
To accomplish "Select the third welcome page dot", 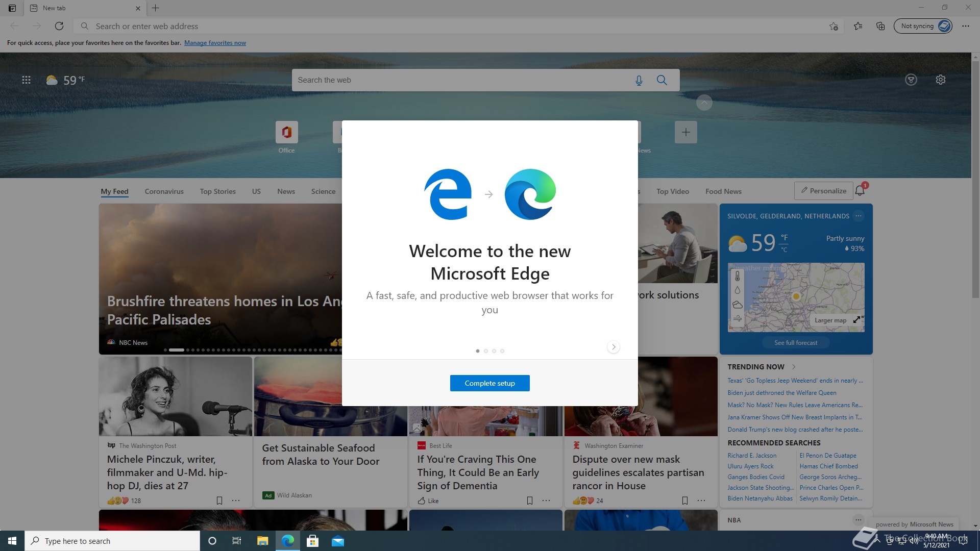I will pyautogui.click(x=494, y=351).
